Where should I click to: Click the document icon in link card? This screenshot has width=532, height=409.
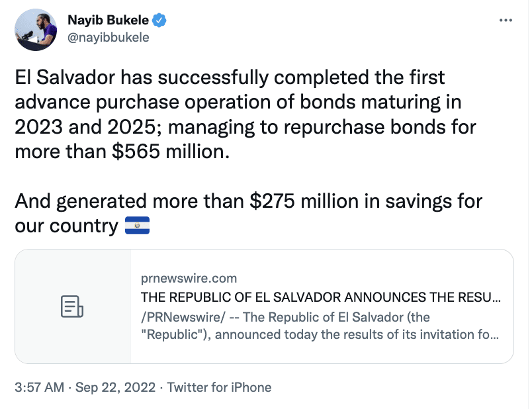click(x=72, y=306)
